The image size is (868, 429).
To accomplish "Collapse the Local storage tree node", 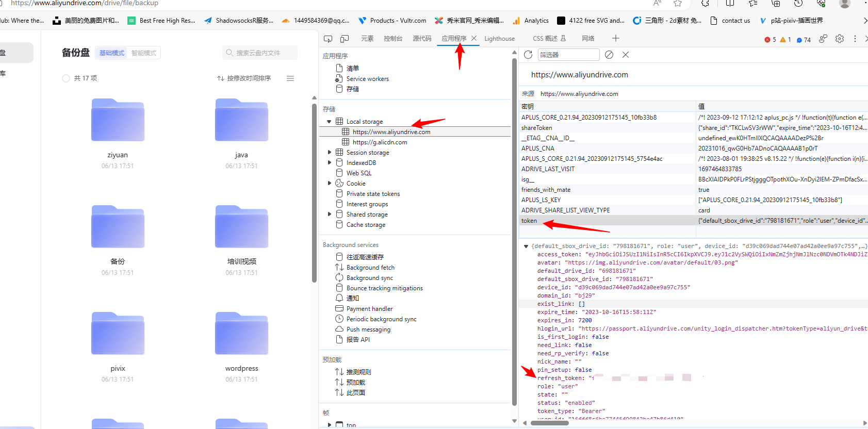I will pos(329,122).
